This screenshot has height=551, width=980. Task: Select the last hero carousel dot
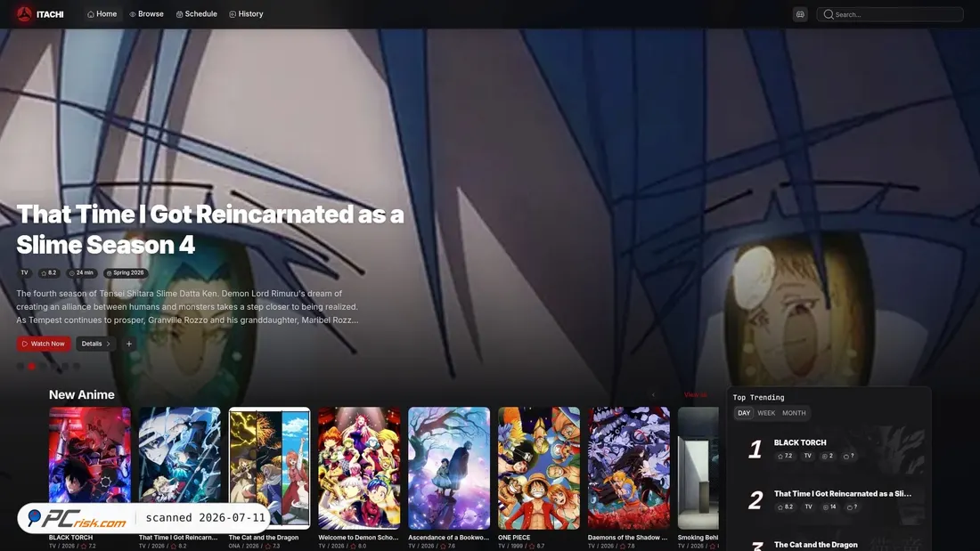77,366
